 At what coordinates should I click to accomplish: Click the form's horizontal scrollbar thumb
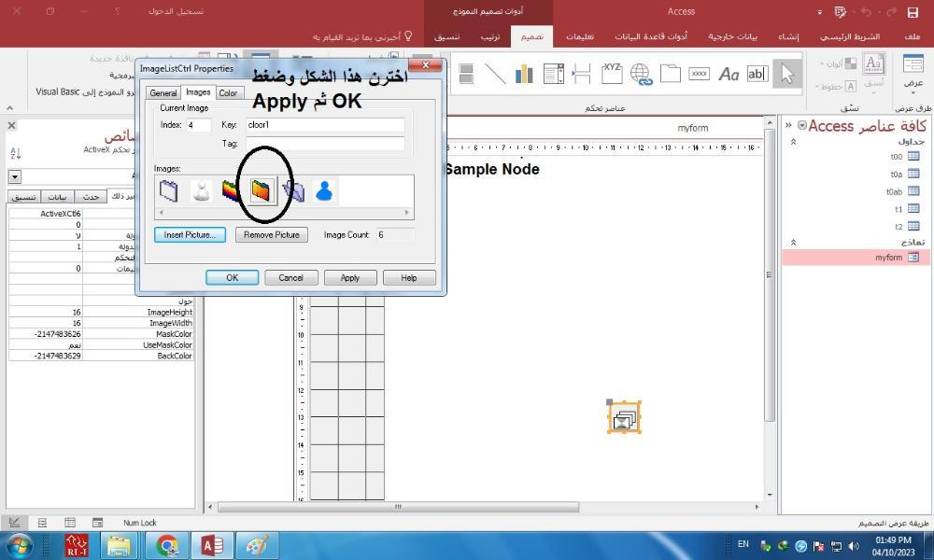(399, 507)
